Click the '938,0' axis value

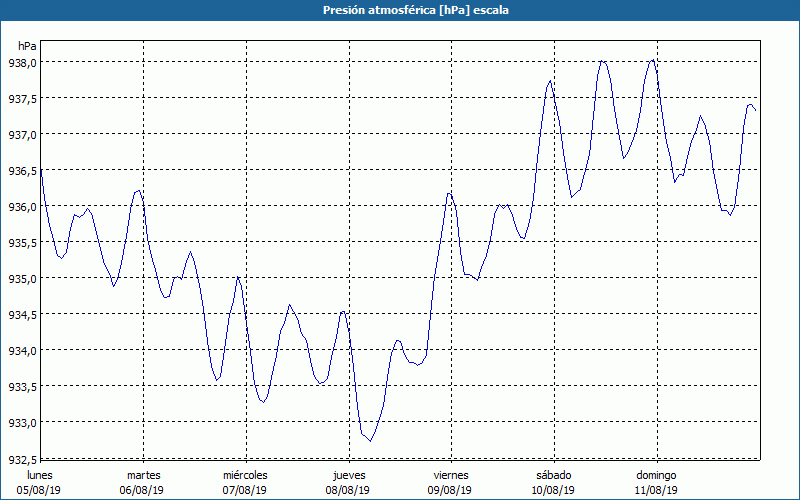pos(22,63)
